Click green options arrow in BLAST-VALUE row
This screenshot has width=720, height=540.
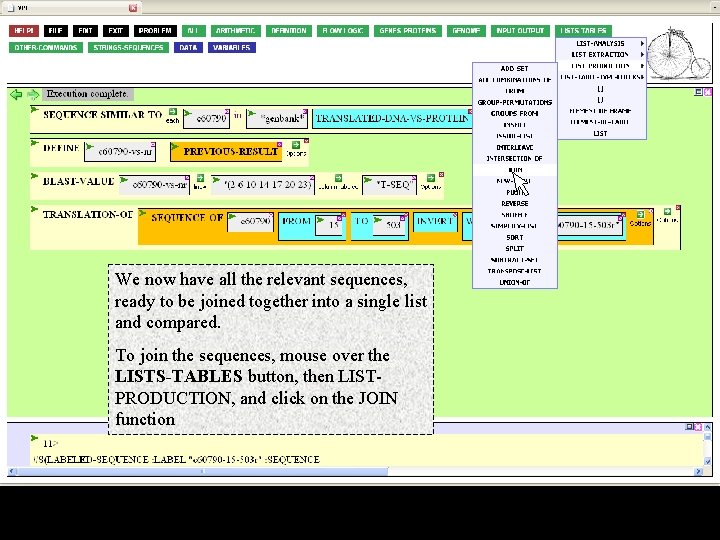(x=431, y=178)
